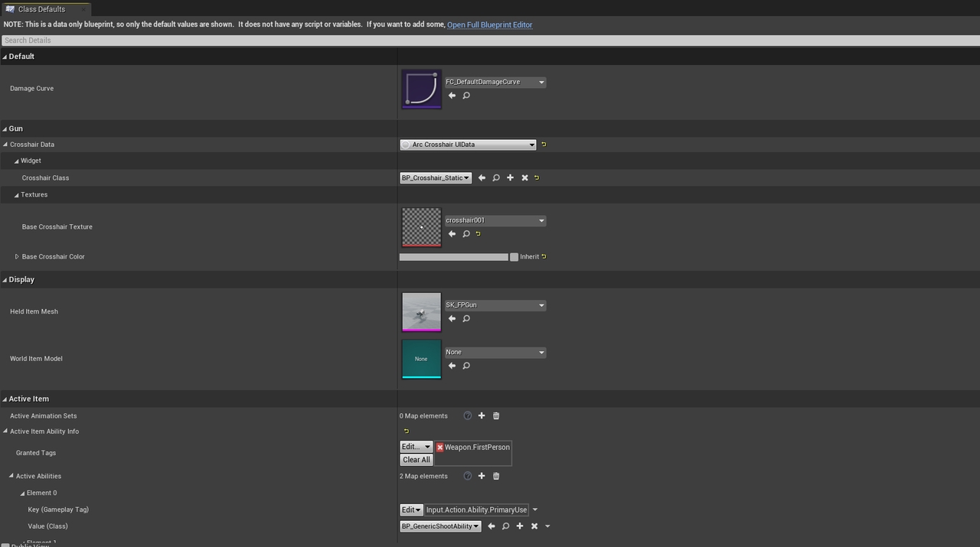Select the Class Defaults tab
Screen dimensions: 980x547
click(x=41, y=9)
